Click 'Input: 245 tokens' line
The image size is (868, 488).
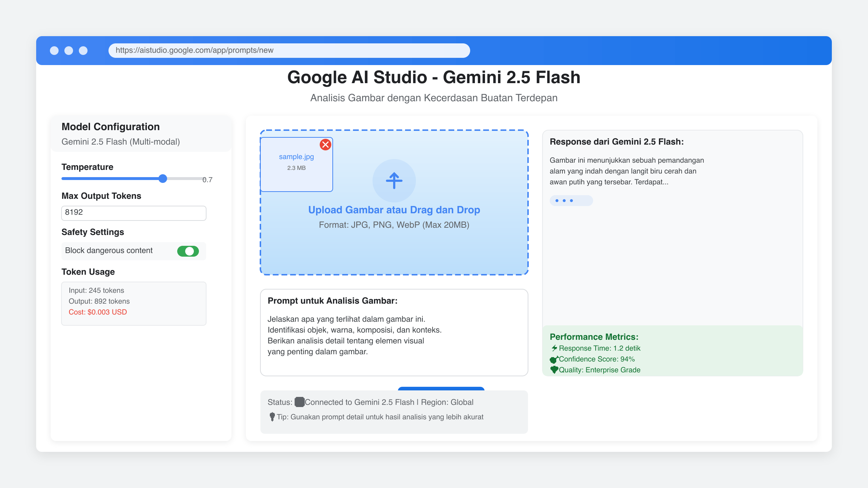(96, 290)
